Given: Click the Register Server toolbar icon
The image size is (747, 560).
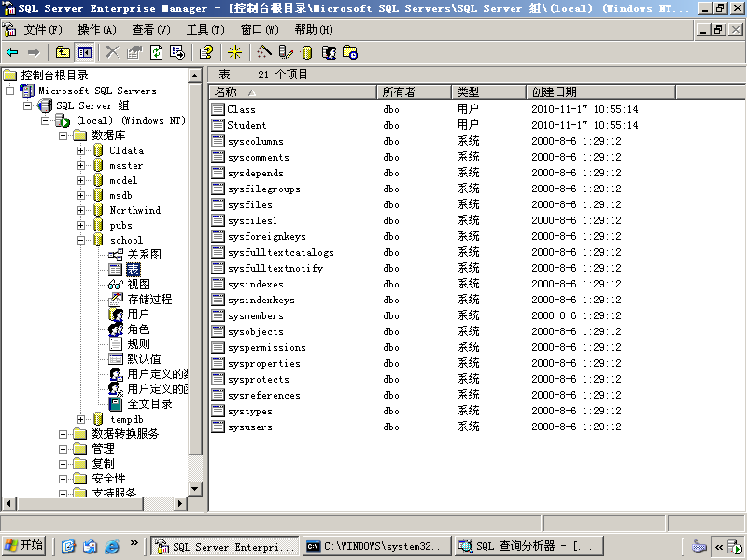Looking at the screenshot, I should (286, 52).
